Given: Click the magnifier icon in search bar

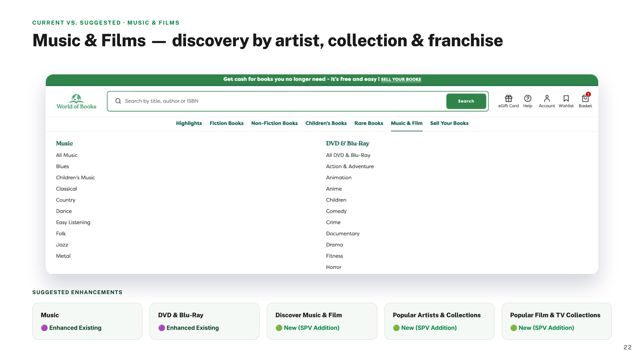Looking at the screenshot, I should pyautogui.click(x=118, y=101).
